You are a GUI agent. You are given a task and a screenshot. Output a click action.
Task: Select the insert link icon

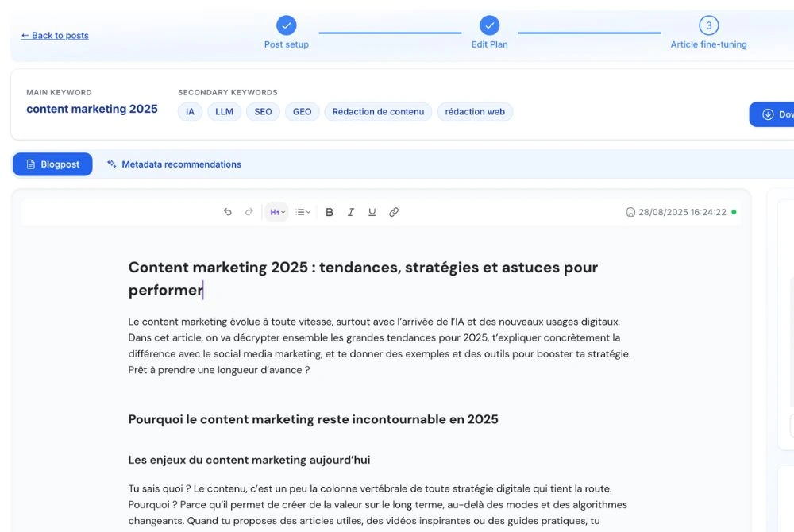394,212
